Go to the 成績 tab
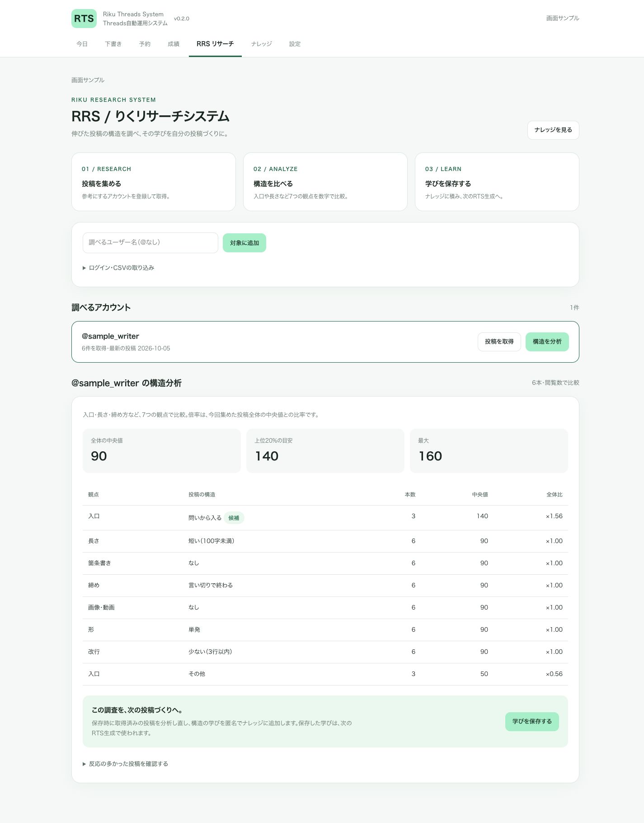Viewport: 644px width, 823px height. [174, 44]
